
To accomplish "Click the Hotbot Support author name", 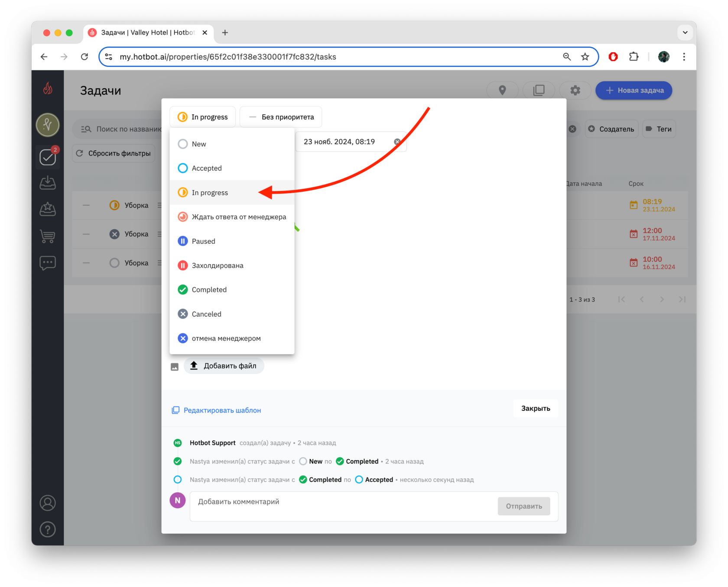I will coord(212,443).
